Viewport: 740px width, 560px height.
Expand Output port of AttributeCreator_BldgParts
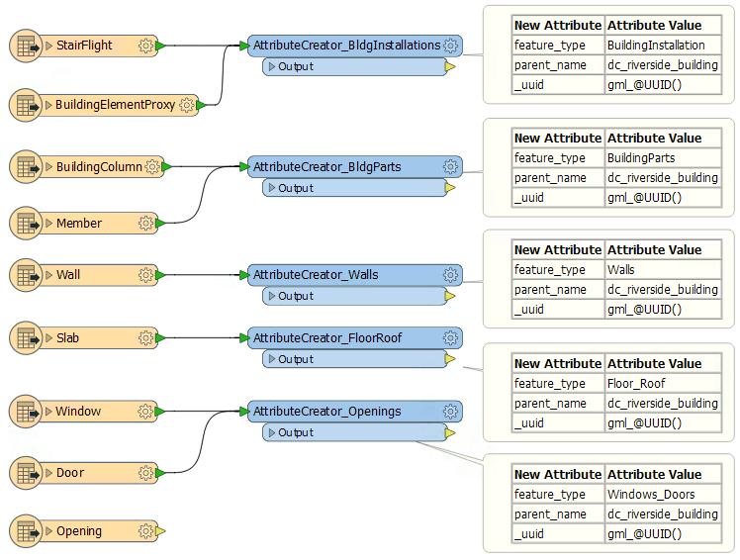(271, 188)
